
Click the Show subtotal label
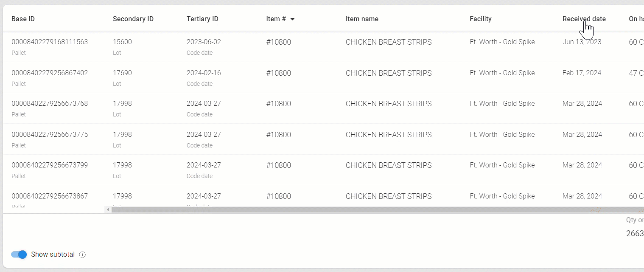[x=53, y=255]
